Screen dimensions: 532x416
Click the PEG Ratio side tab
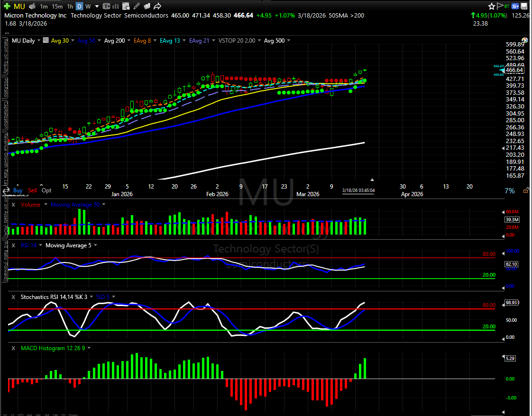(5, 88)
